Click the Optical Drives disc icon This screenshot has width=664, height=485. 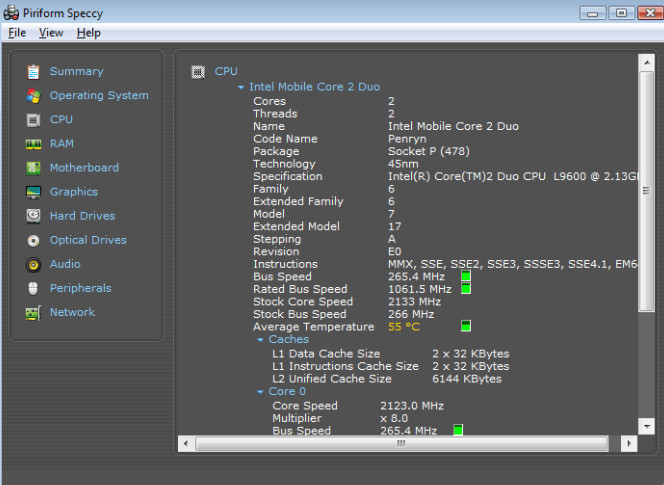(x=33, y=241)
